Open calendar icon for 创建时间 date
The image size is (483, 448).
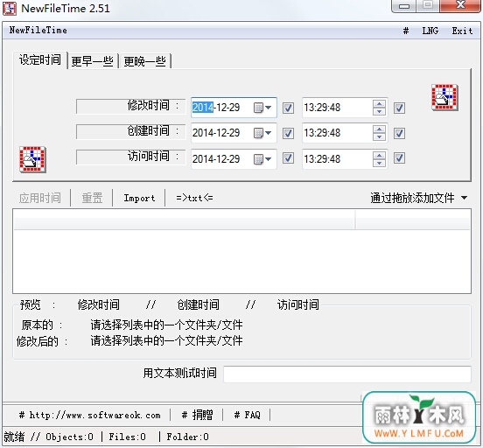tap(262, 133)
